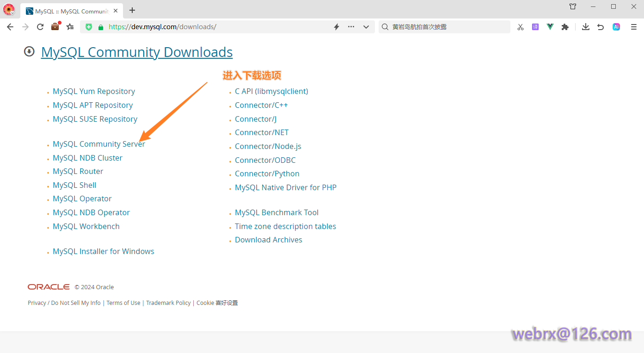Viewport: 644px width, 353px height.
Task: Open the extensions puzzle icon
Action: tap(565, 27)
